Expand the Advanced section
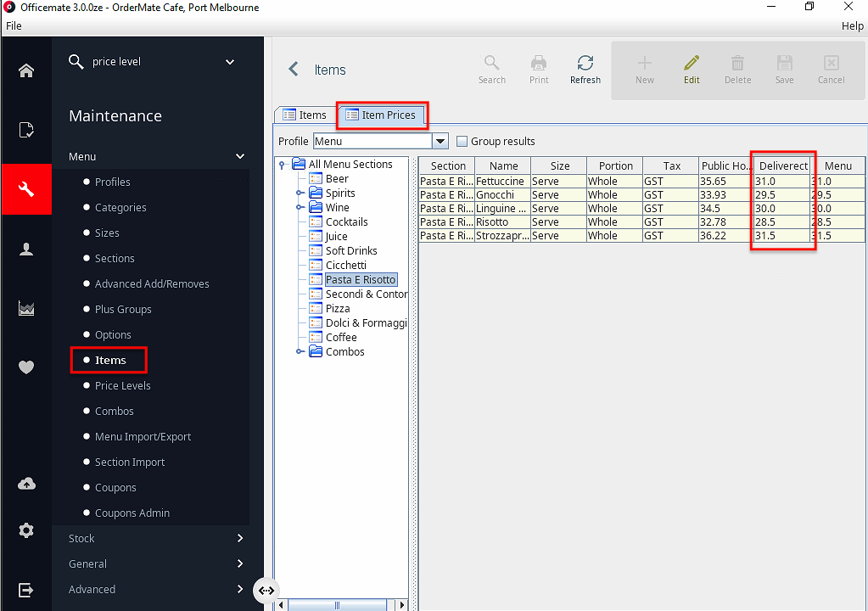 click(239, 589)
